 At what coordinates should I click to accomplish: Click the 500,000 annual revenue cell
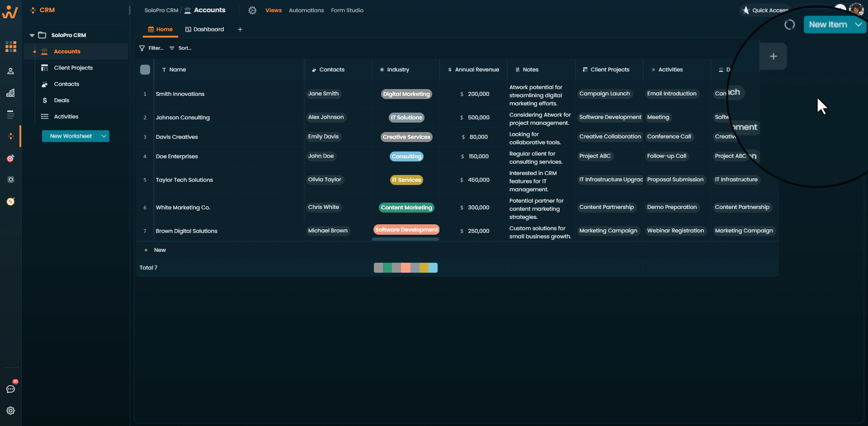click(475, 118)
